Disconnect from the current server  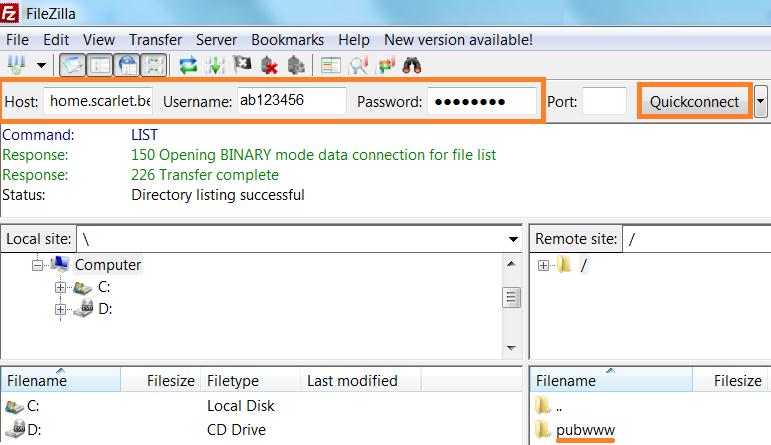pyautogui.click(x=269, y=65)
